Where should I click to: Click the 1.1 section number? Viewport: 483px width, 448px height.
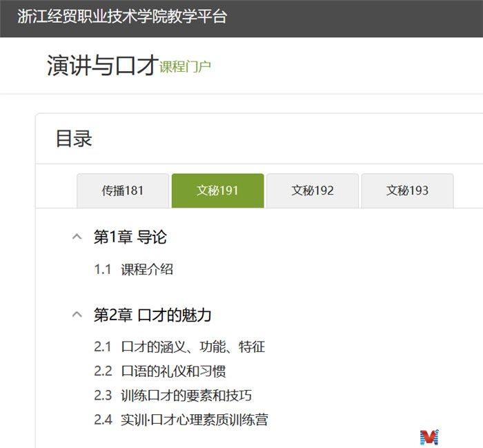(x=103, y=270)
